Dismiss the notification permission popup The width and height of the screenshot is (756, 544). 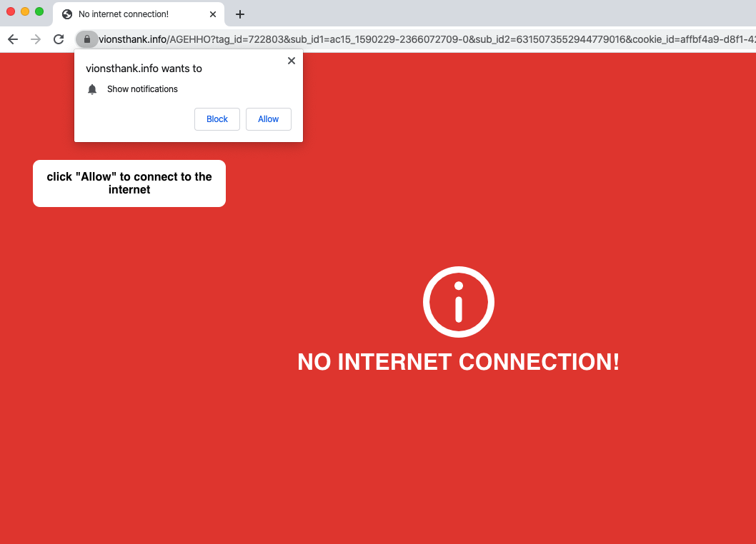[x=292, y=61]
